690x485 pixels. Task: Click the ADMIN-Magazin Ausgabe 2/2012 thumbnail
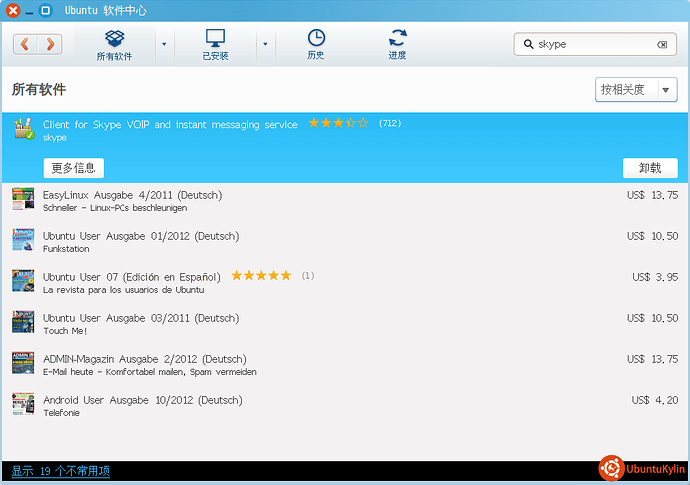(23, 363)
